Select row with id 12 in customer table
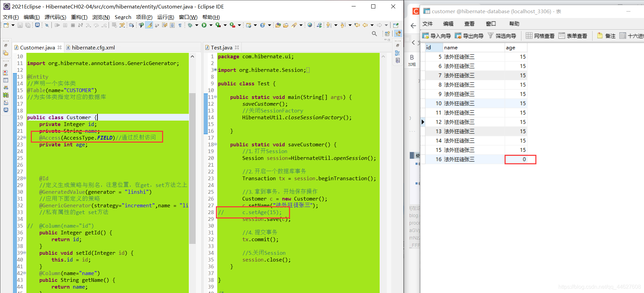 click(476, 122)
